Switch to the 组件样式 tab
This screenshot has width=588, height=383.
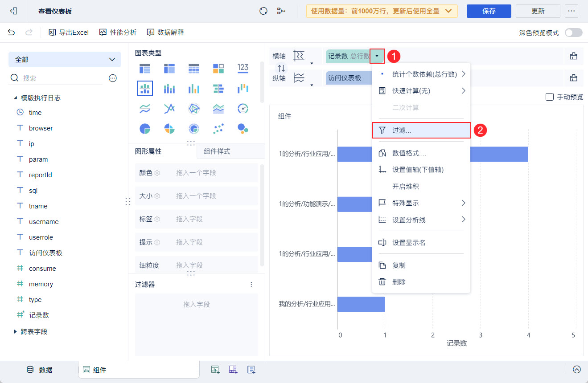(217, 151)
